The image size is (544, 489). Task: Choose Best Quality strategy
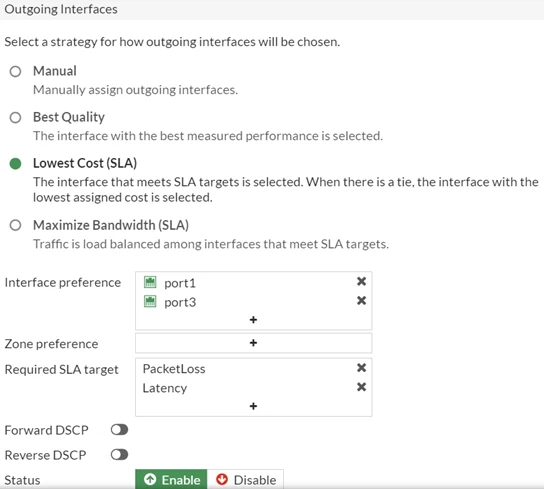[15, 118]
